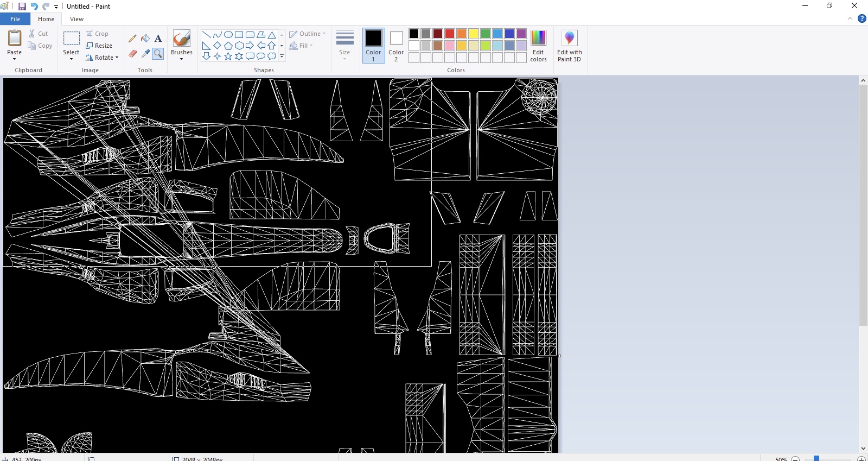Choose the Cloud callout shape
868x461 pixels.
272,56
